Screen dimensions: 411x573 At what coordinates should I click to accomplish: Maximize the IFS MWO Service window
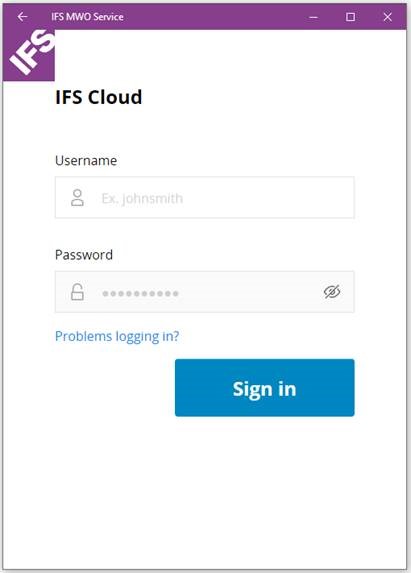point(350,17)
